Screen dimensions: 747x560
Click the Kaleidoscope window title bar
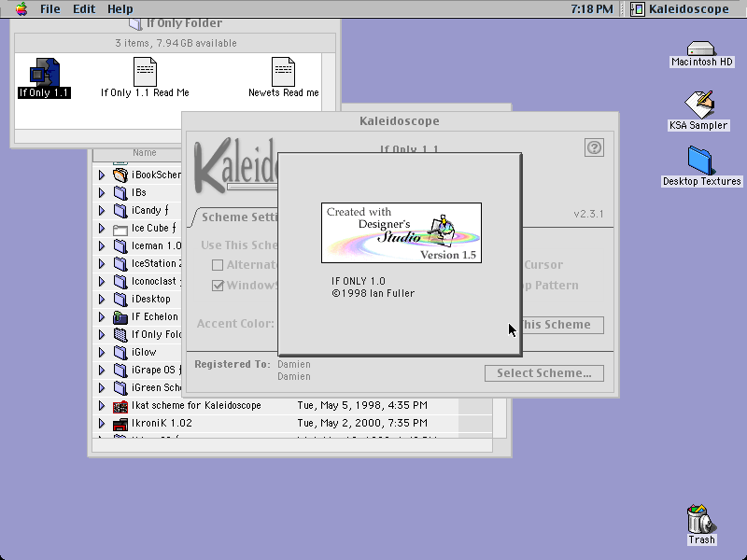coord(400,121)
